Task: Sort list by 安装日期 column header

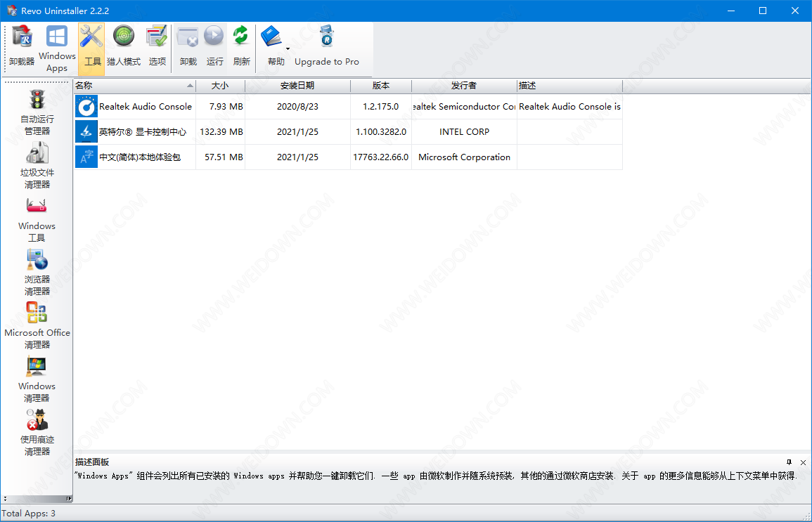Action: 297,86
